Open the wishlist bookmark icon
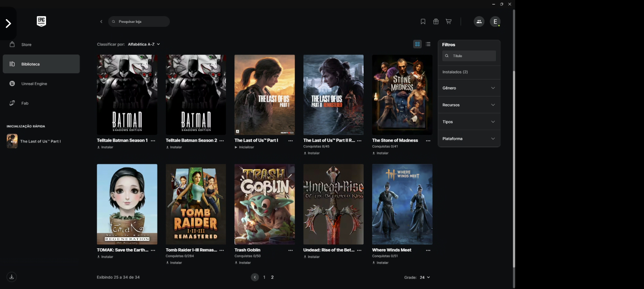Image resolution: width=644 pixels, height=289 pixels. (423, 21)
